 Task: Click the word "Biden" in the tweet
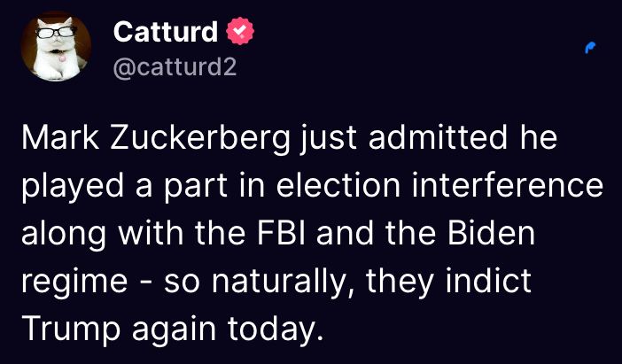tap(494, 235)
